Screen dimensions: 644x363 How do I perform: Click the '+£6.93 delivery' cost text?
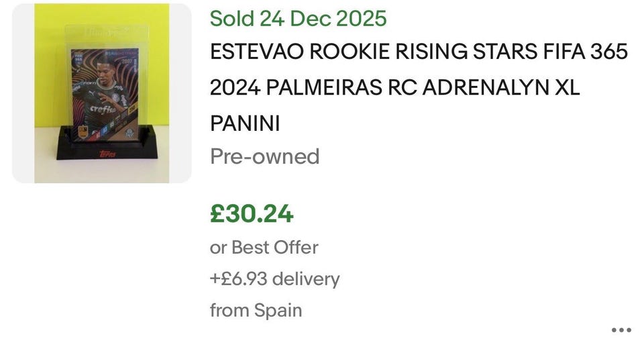274,278
